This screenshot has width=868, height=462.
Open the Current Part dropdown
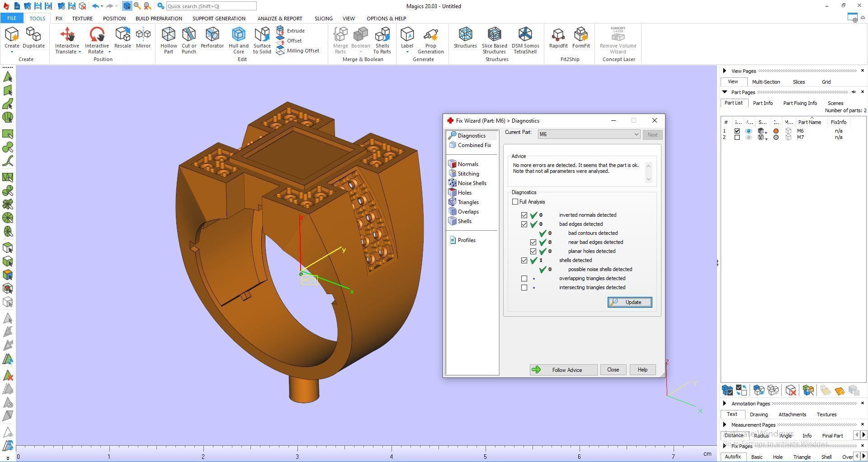(589, 134)
